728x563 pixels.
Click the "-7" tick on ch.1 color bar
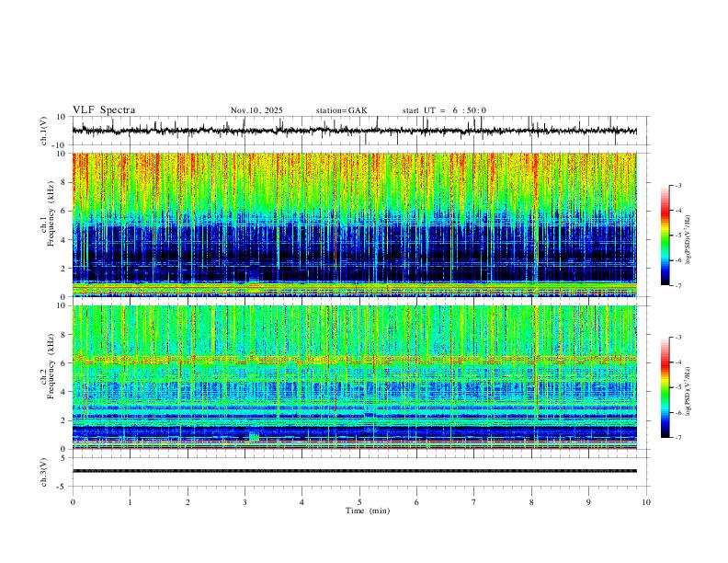pos(677,286)
